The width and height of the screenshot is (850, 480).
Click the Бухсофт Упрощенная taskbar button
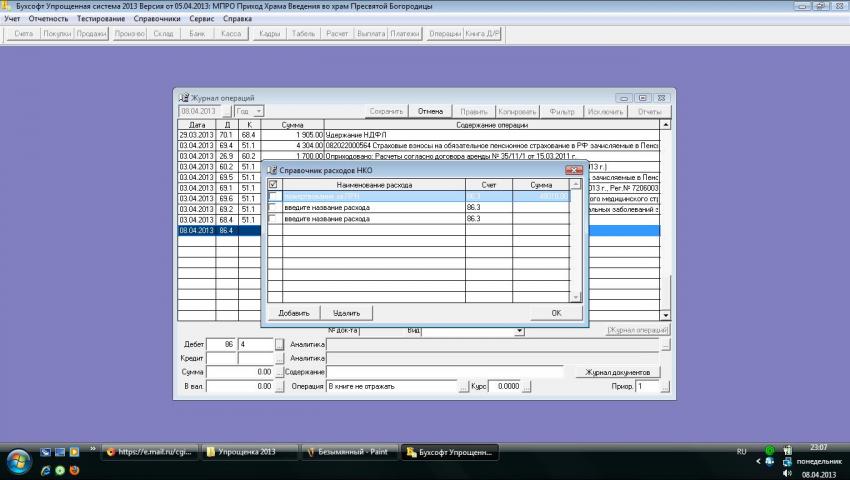(x=450, y=452)
